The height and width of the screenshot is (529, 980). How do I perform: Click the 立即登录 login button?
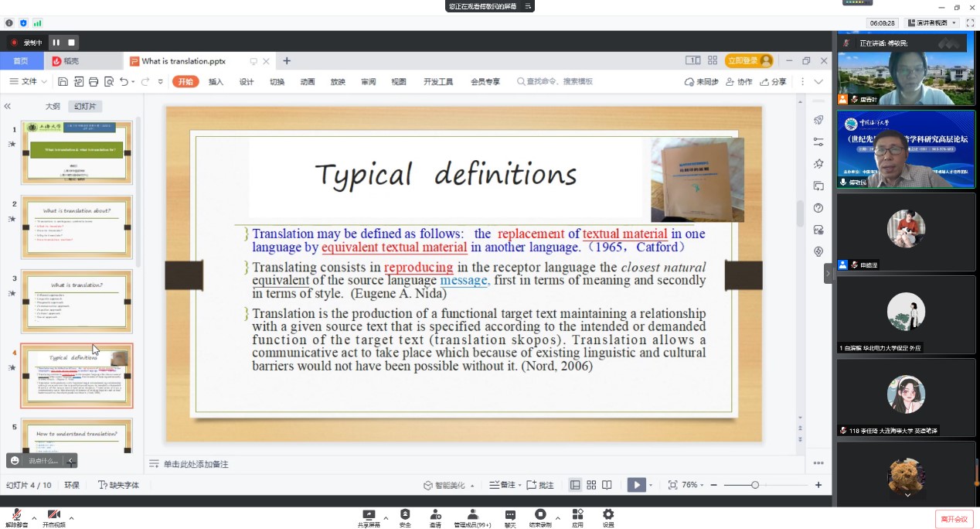749,61
